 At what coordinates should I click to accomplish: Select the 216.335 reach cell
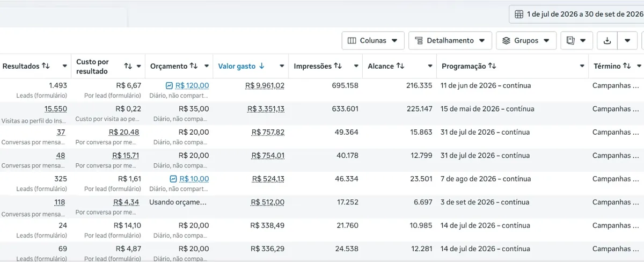[419, 85]
